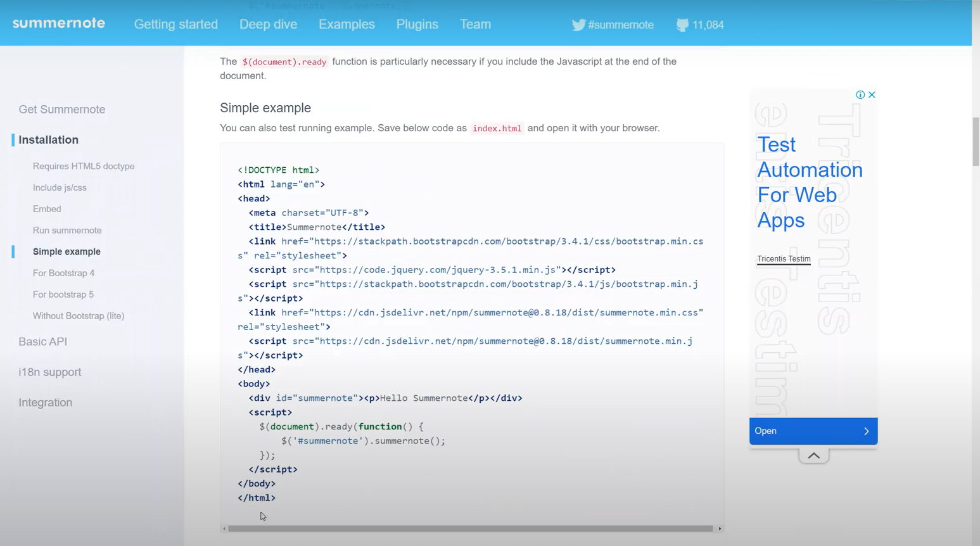Click the ad info icon
The image size is (980, 546).
point(860,94)
